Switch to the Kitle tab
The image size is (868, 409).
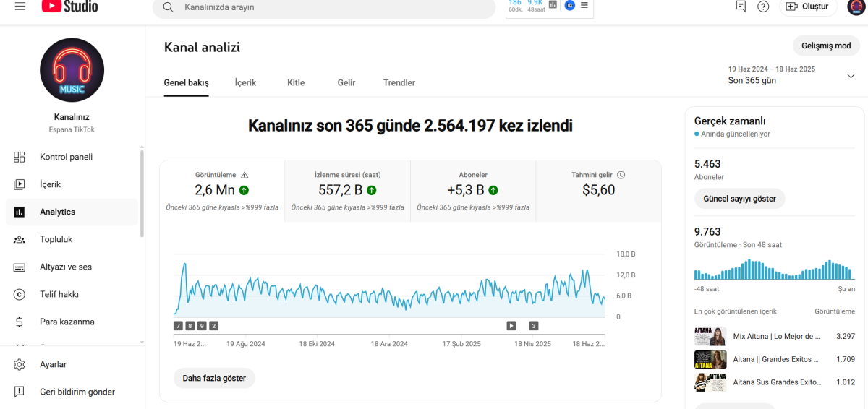point(296,82)
